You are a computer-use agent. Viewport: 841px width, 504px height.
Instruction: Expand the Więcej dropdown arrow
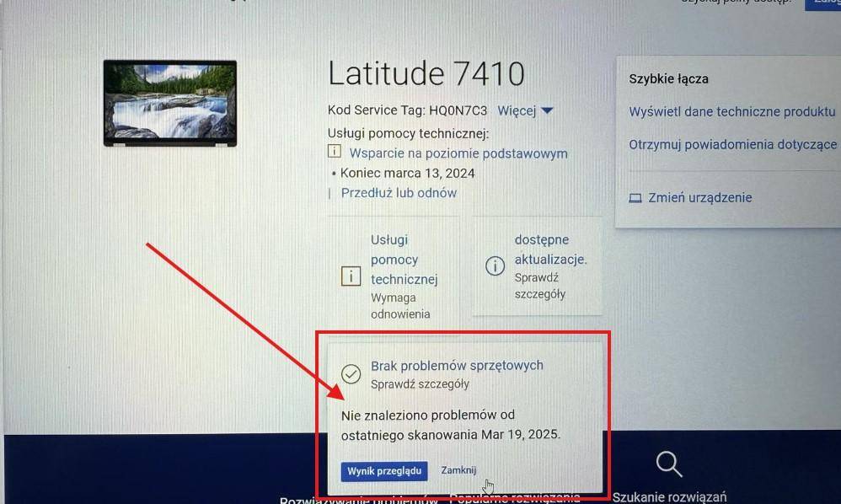coord(547,111)
